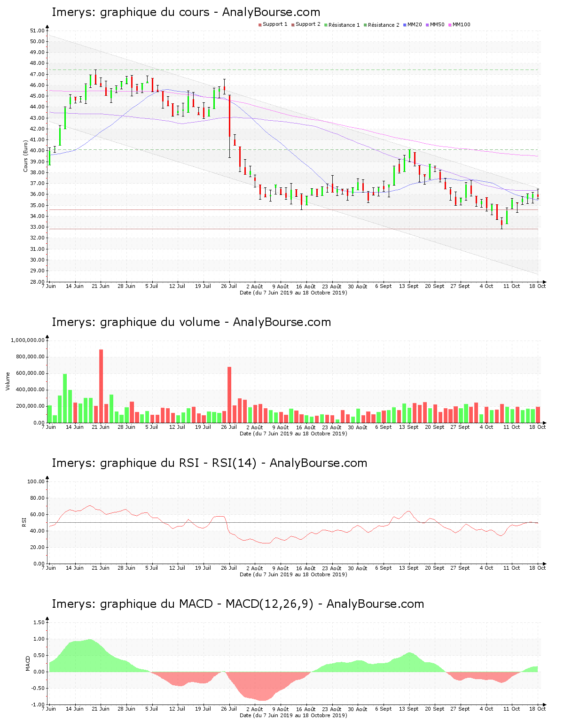564x728 pixels.
Task: Click the tall red volume bar at 26 Juil
Action: 229,395
